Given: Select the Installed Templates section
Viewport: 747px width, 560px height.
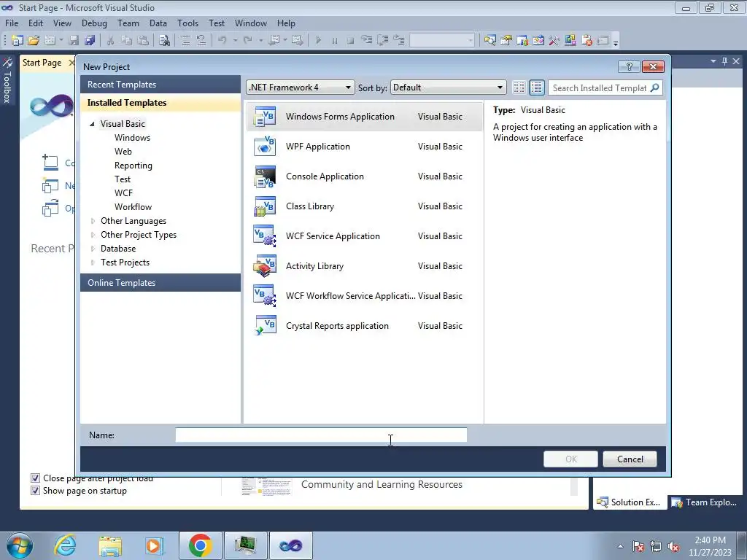Looking at the screenshot, I should 160,102.
